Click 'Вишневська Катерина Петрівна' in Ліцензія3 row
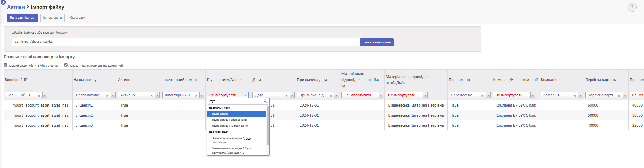Screen dimensions: 644x168 click(416, 125)
